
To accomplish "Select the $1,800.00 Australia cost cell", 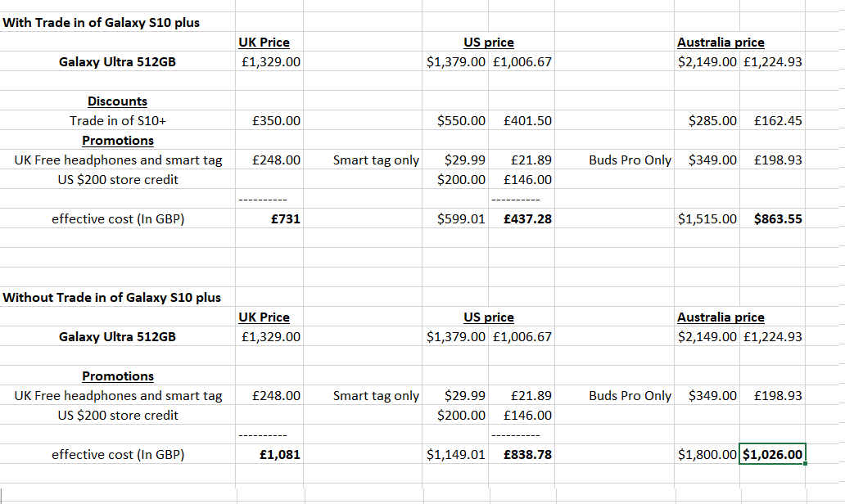I will point(707,454).
